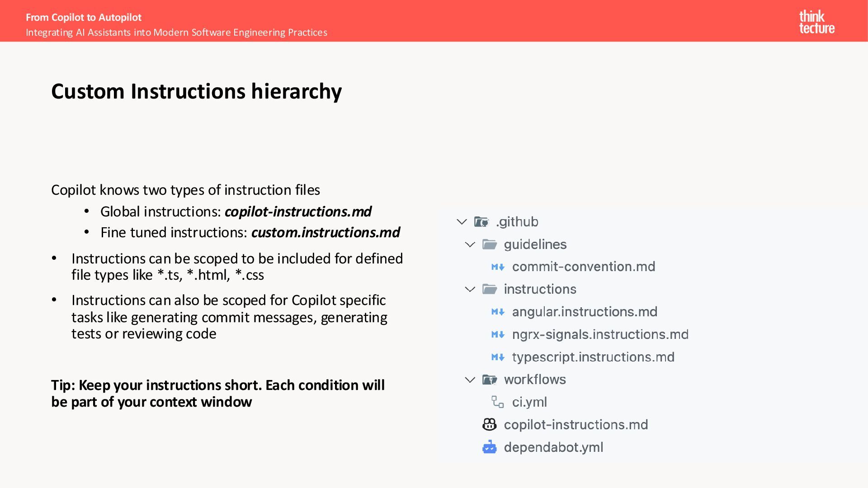Collapse the .github folder chevron
This screenshot has width=868, height=488.
pyautogui.click(x=462, y=222)
